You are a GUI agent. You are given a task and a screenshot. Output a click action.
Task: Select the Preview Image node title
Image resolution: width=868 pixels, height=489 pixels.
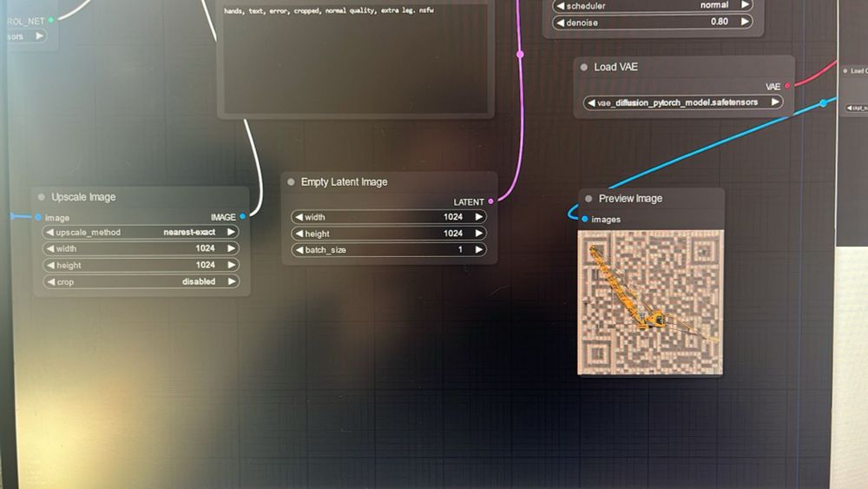(x=630, y=198)
